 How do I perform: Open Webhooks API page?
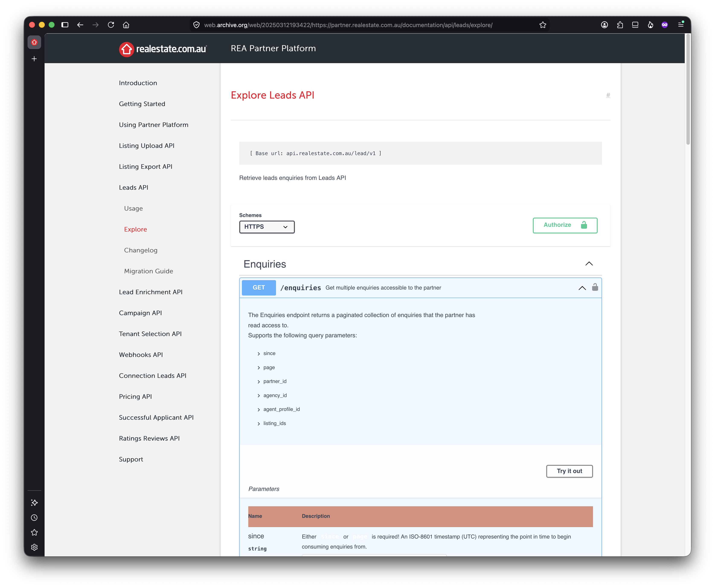coord(141,355)
